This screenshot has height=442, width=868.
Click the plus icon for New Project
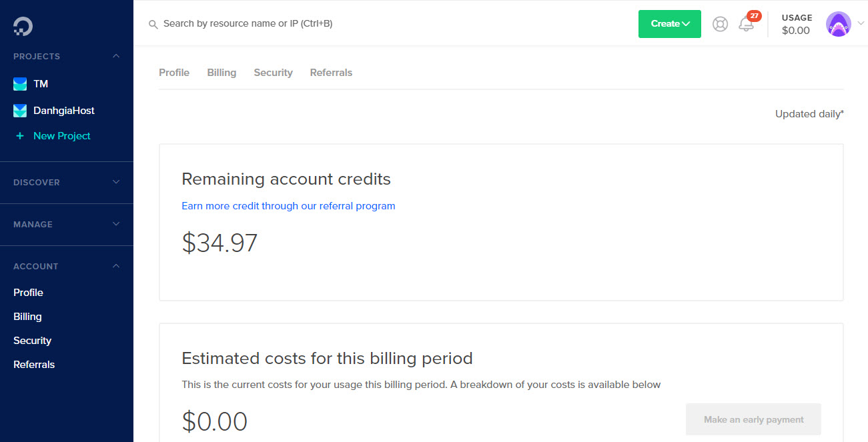click(20, 136)
